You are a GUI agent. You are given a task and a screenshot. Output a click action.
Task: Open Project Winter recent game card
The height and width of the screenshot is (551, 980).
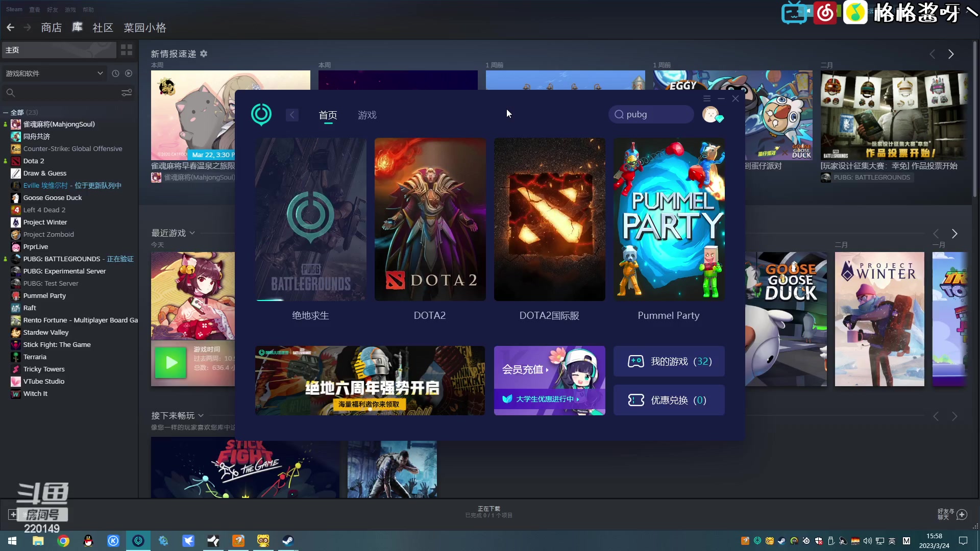click(x=879, y=319)
